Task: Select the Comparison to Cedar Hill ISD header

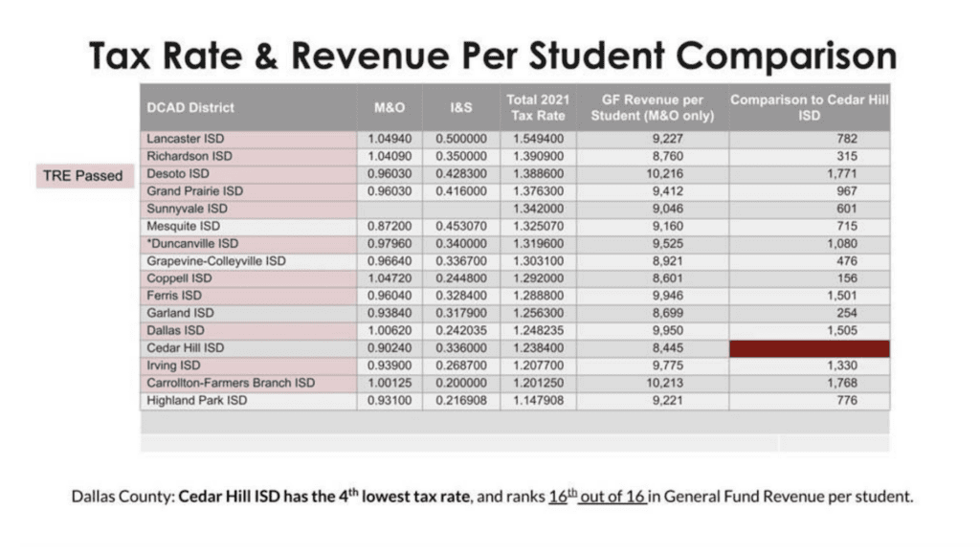Action: (810, 105)
